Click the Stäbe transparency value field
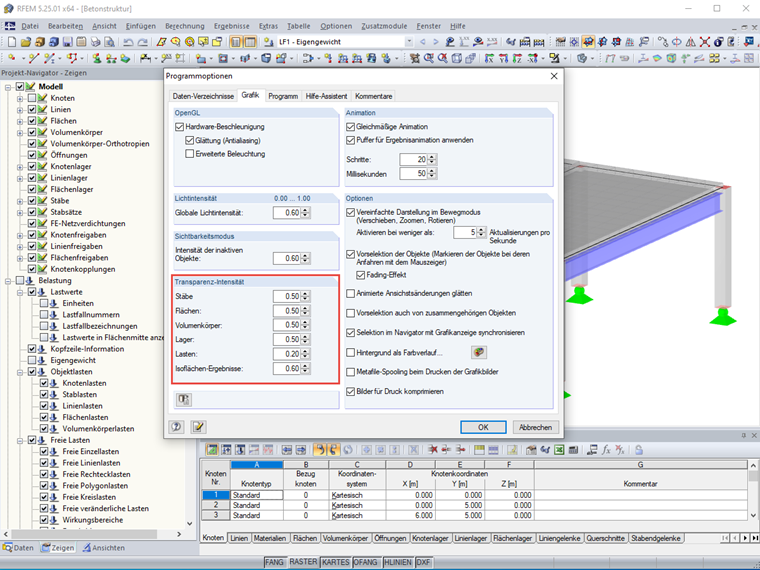Viewport: 760px width, 570px height. pos(286,296)
